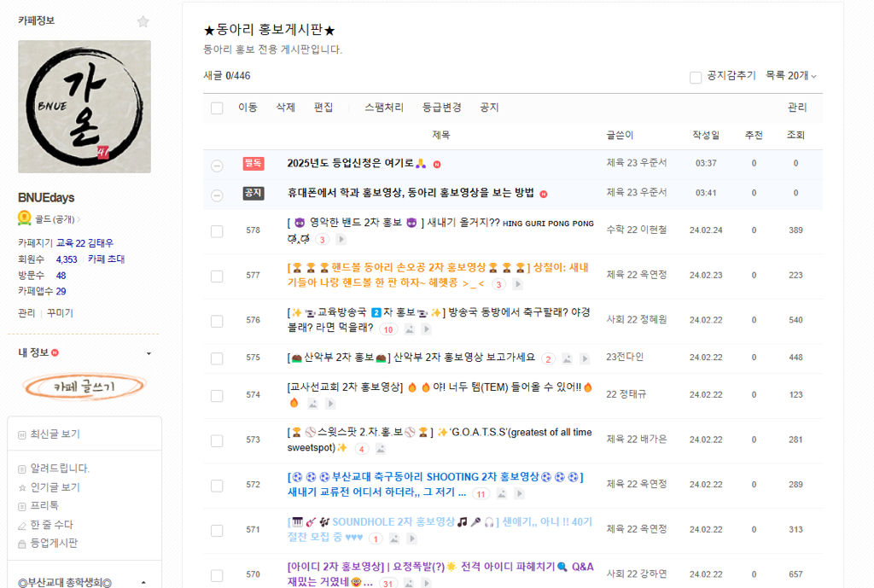874x588 pixels.
Task: Open comment count 11 on post 572
Action: point(481,494)
